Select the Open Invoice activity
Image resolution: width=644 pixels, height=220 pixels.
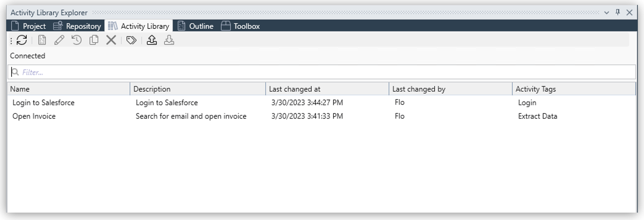click(34, 116)
